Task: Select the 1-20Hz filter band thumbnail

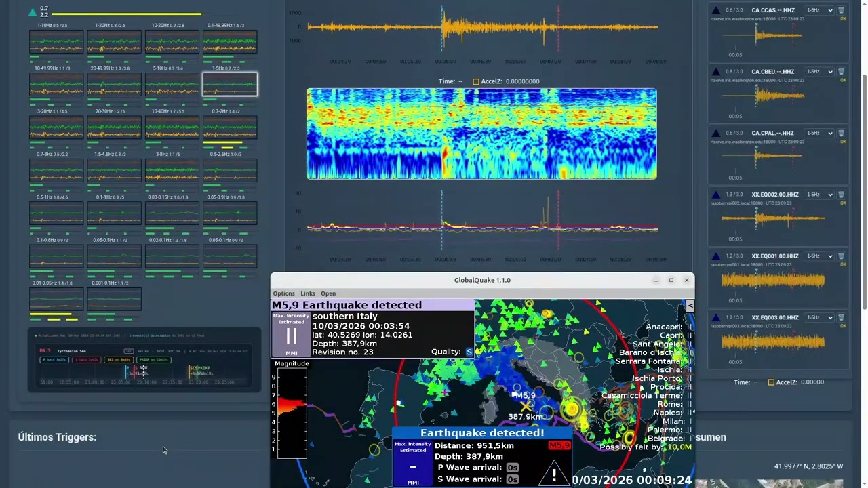Action: click(x=114, y=42)
